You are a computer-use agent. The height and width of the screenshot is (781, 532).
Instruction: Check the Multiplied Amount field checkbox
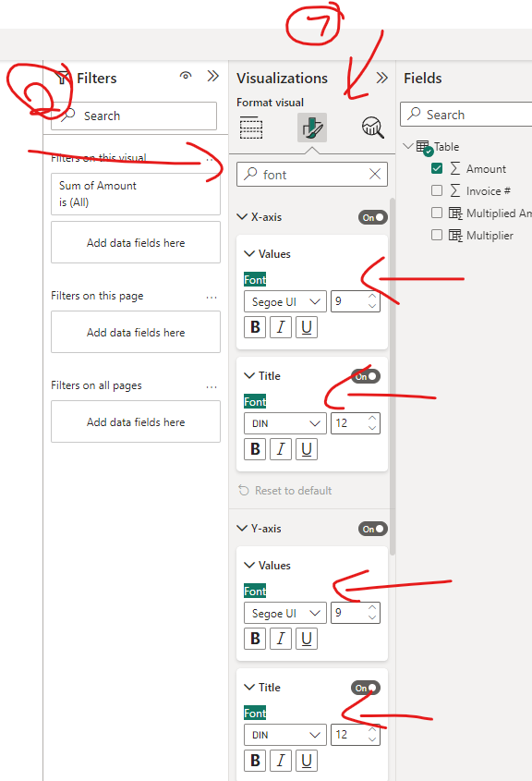point(437,213)
